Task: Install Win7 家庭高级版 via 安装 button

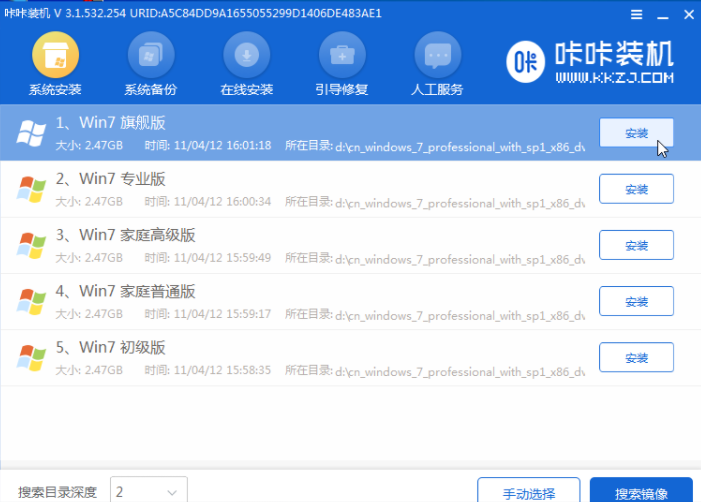Action: (x=635, y=245)
